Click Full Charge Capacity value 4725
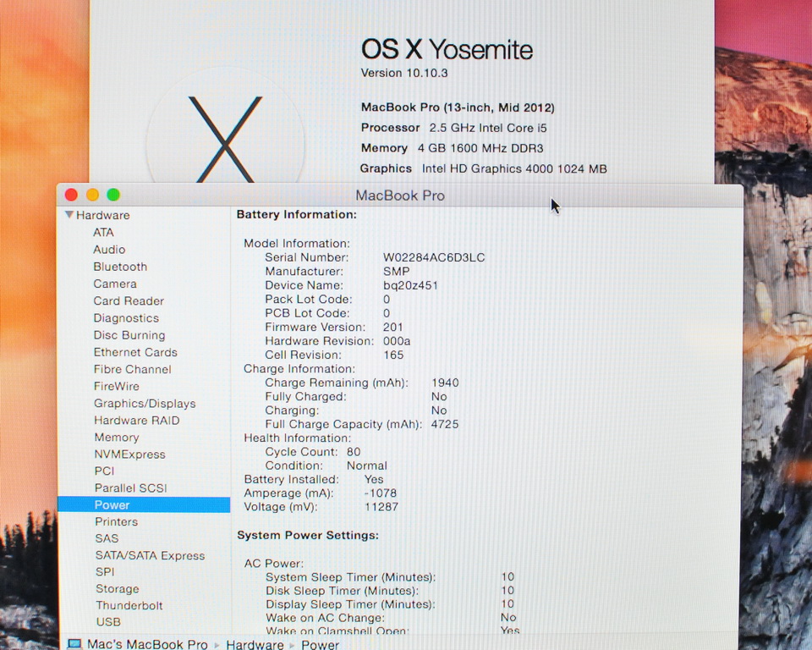 pyautogui.click(x=445, y=424)
